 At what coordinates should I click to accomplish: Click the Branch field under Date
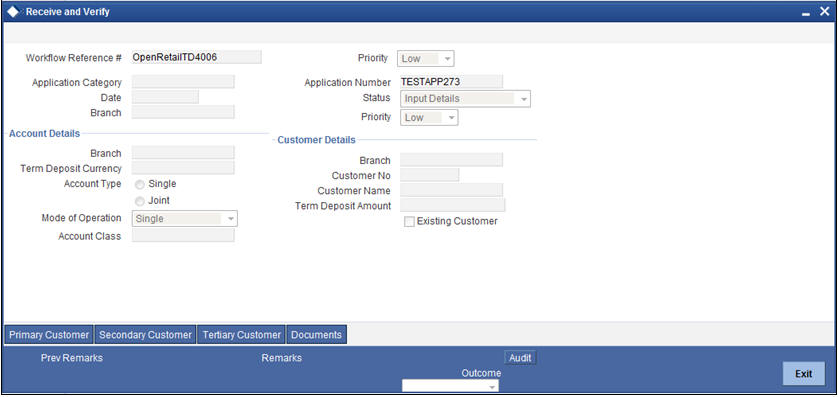pos(183,112)
